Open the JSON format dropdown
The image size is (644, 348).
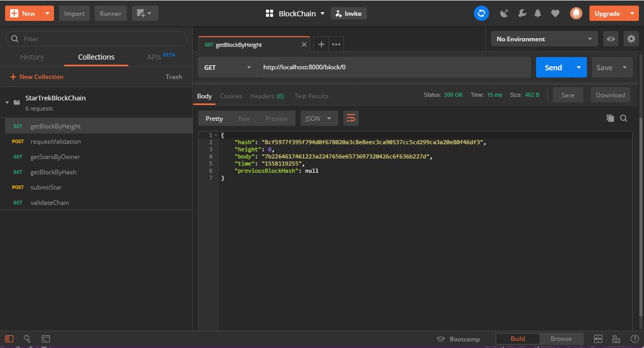click(x=319, y=118)
